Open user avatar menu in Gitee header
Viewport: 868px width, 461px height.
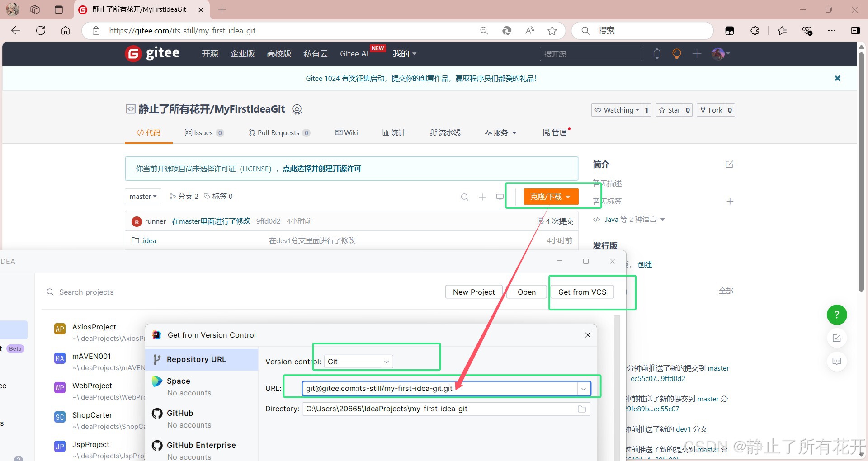point(721,54)
